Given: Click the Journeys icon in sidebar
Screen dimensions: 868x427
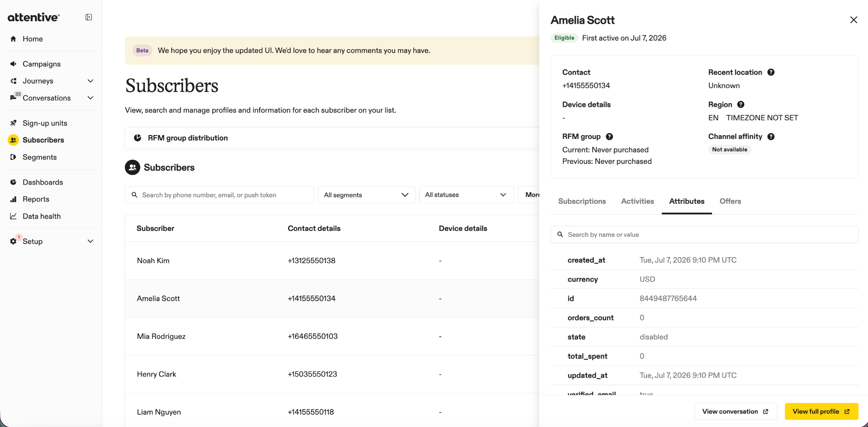Looking at the screenshot, I should [x=13, y=81].
